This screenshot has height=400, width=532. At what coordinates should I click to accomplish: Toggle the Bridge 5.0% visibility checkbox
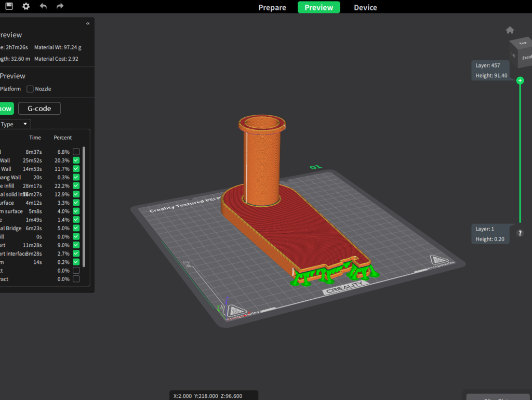76,228
